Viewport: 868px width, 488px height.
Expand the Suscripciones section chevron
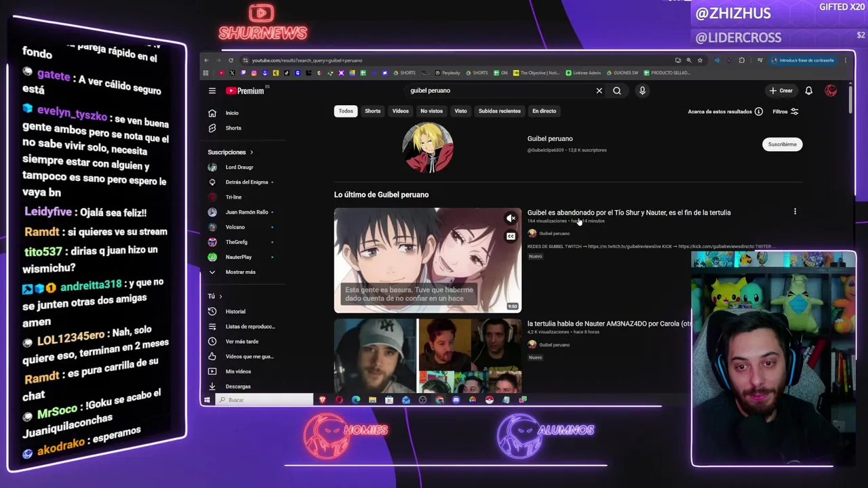[252, 152]
